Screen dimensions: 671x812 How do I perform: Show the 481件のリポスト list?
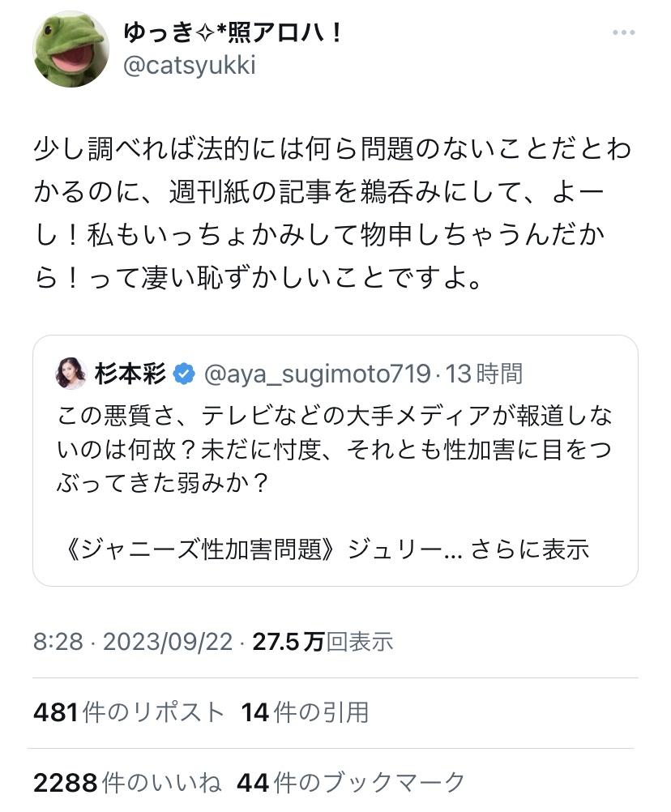pos(129,712)
